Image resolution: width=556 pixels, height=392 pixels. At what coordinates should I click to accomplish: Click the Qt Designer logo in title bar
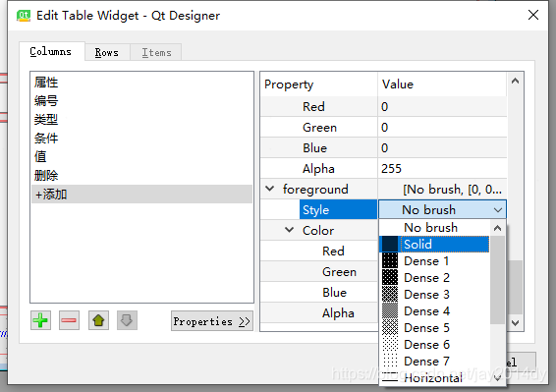click(24, 16)
